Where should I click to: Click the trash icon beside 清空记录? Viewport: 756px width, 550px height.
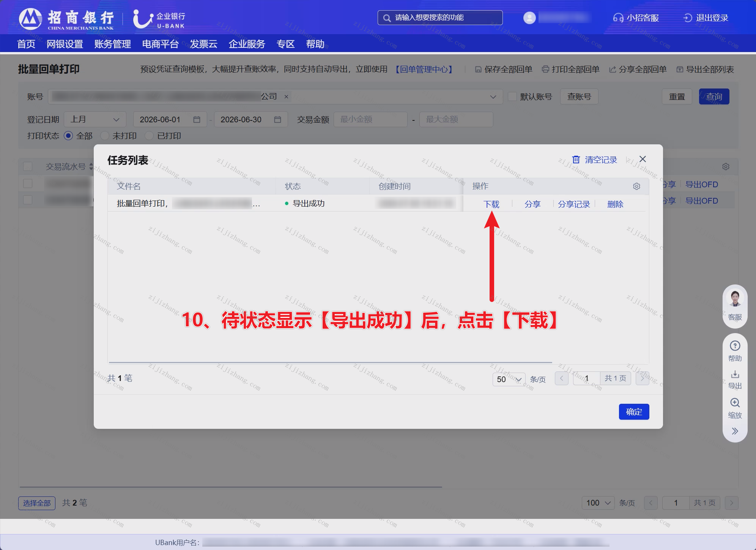pos(576,160)
